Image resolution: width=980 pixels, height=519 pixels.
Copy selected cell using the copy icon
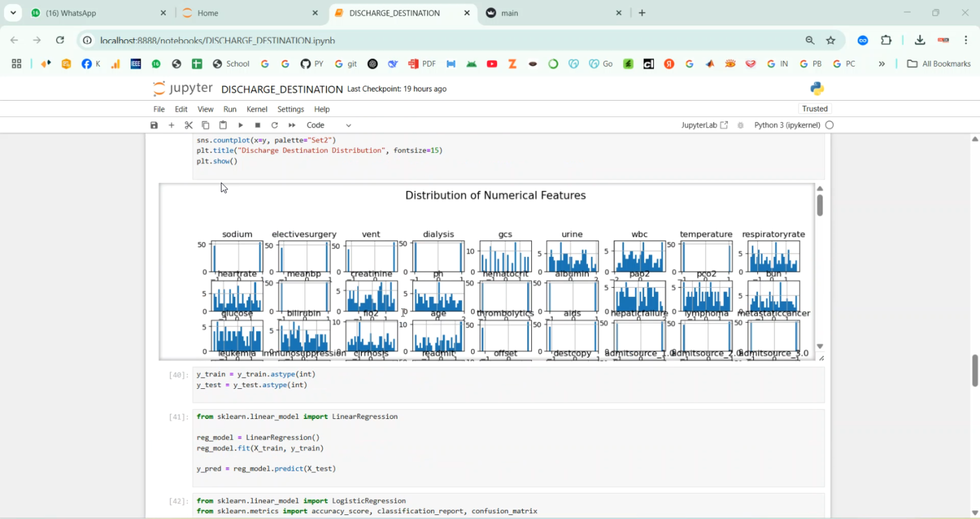pyautogui.click(x=205, y=125)
